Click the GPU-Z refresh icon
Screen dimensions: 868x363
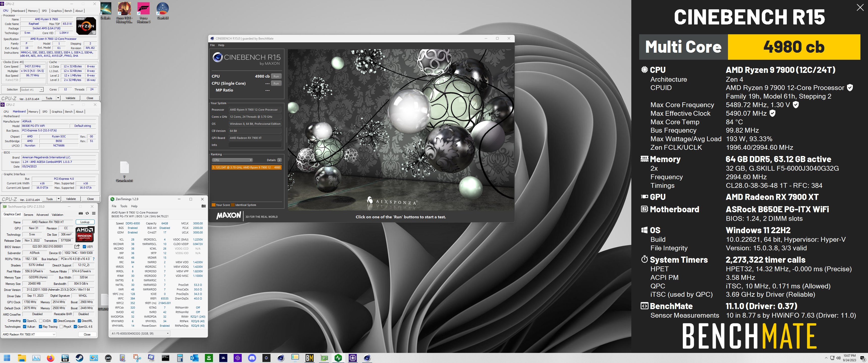tap(87, 213)
